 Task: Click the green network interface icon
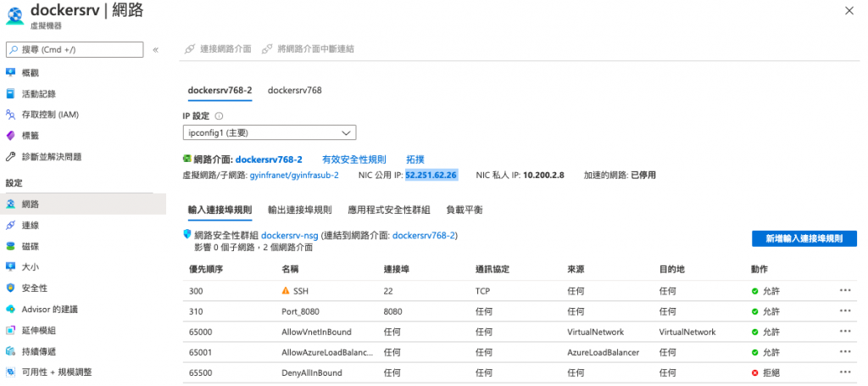coord(187,159)
